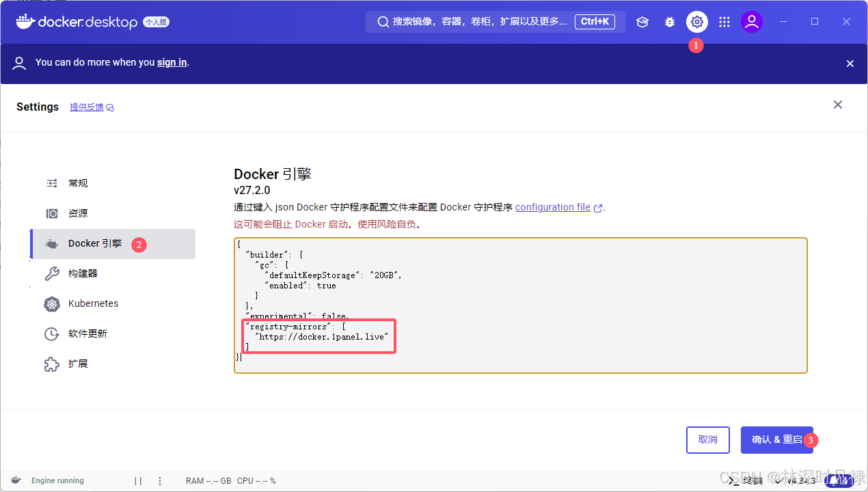Dismiss the sign in banner
Screen dimensions: 868x492
click(850, 64)
